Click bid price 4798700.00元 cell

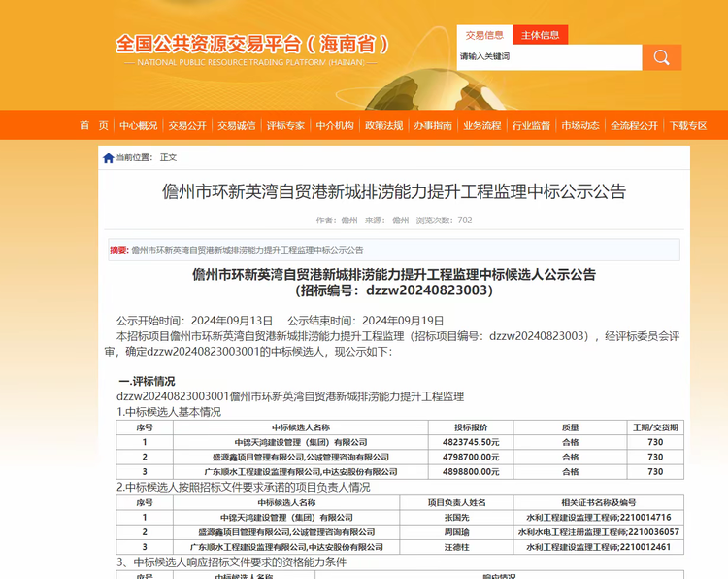(471, 458)
